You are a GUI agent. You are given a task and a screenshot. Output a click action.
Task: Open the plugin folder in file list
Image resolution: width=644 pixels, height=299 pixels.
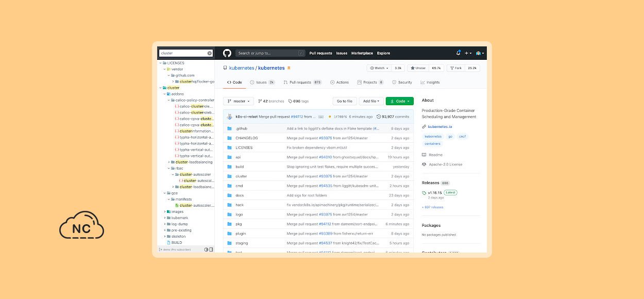tap(241, 234)
